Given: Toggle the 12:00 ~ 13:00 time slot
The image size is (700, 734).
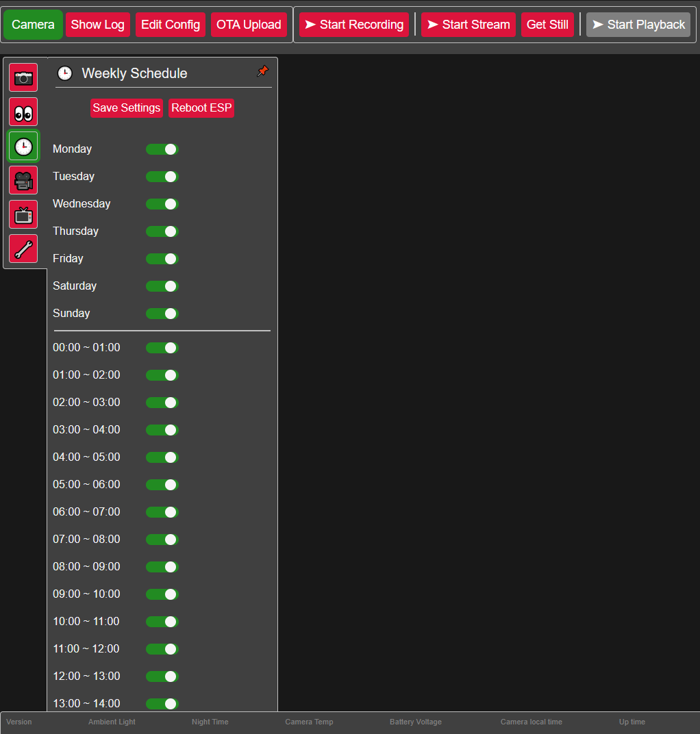Looking at the screenshot, I should pos(162,676).
